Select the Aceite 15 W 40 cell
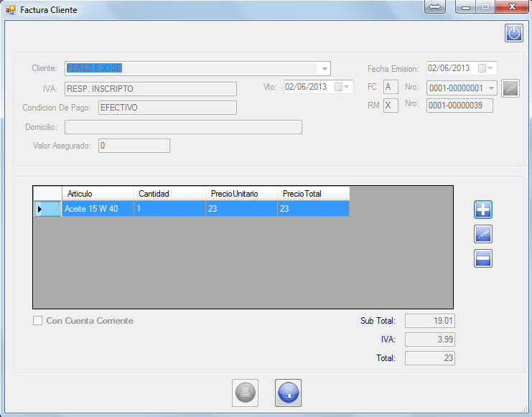Screen dimensions: 532x417 [x=97, y=209]
